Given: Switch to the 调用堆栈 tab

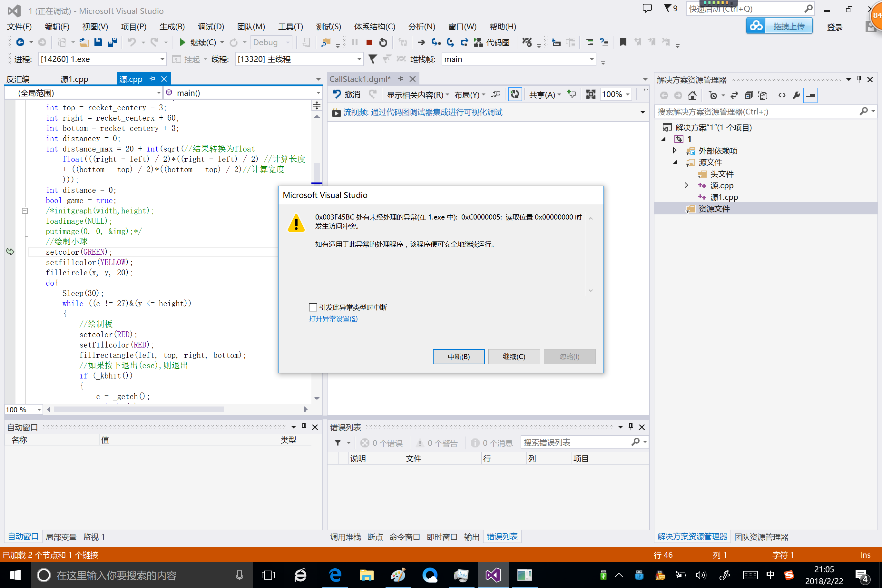Looking at the screenshot, I should (x=345, y=537).
